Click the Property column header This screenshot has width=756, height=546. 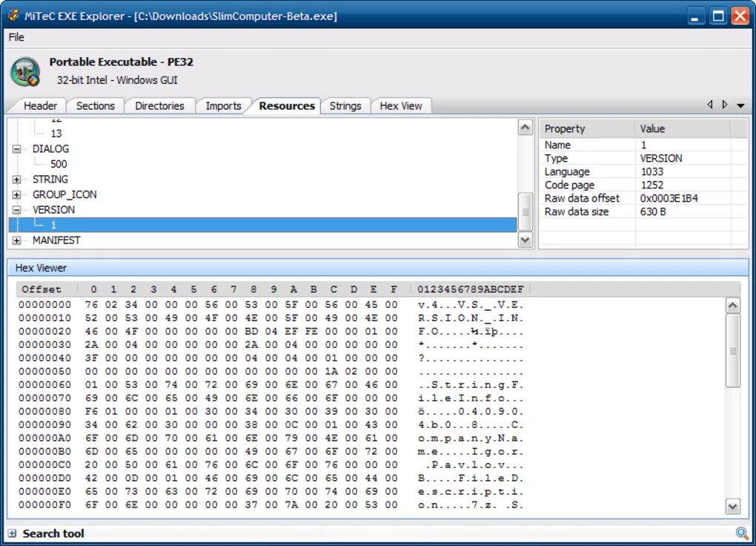587,129
